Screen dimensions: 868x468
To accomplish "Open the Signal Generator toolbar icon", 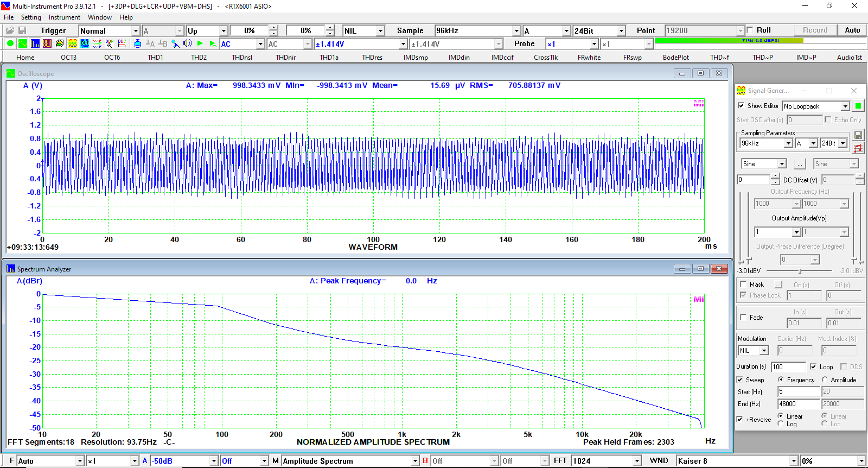I will [x=72, y=44].
